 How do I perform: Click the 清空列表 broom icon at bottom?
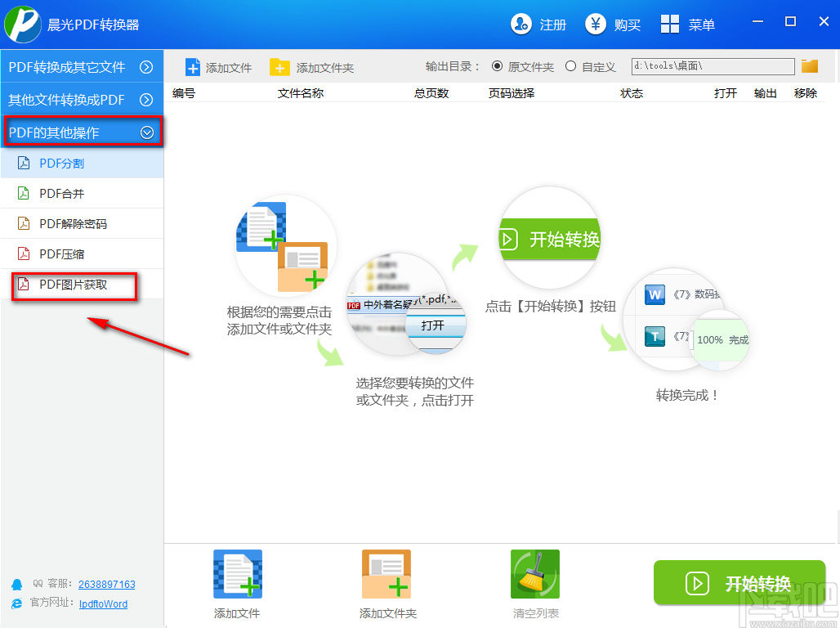[x=535, y=573]
